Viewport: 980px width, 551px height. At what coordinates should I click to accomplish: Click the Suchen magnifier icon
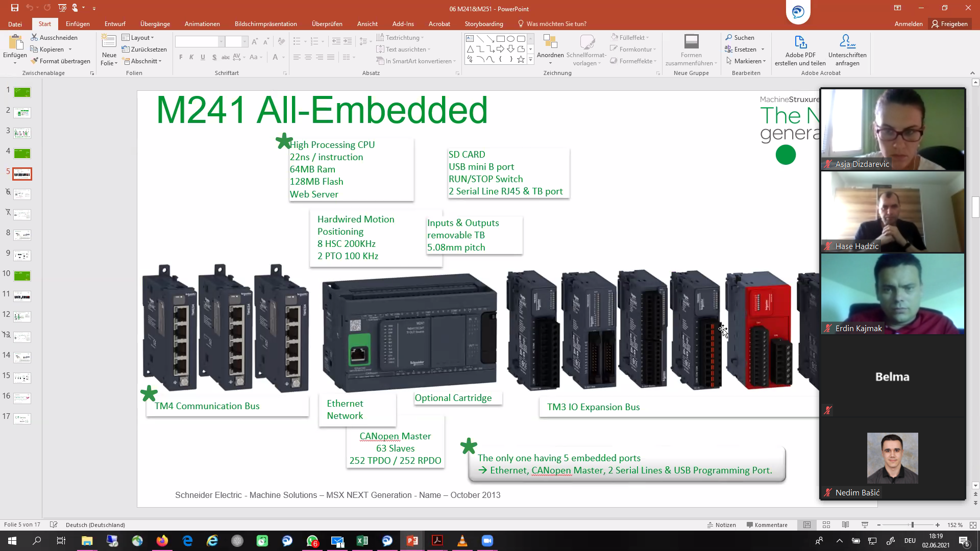pyautogui.click(x=728, y=37)
